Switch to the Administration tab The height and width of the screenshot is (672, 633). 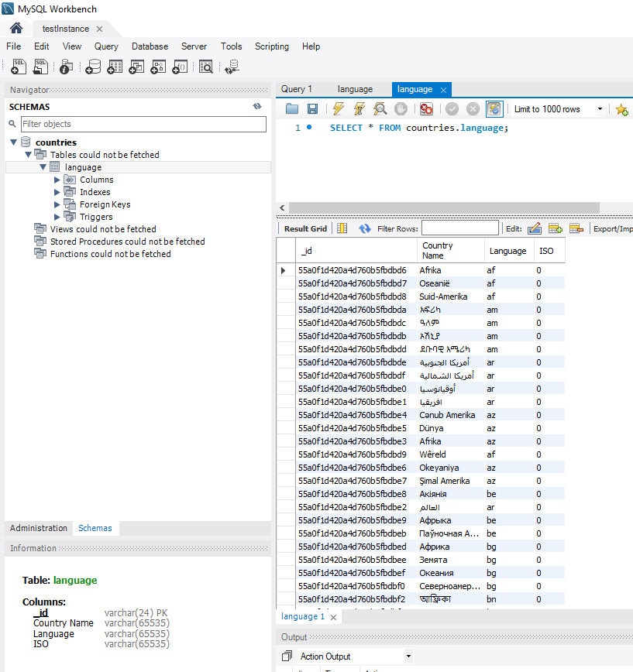(38, 527)
